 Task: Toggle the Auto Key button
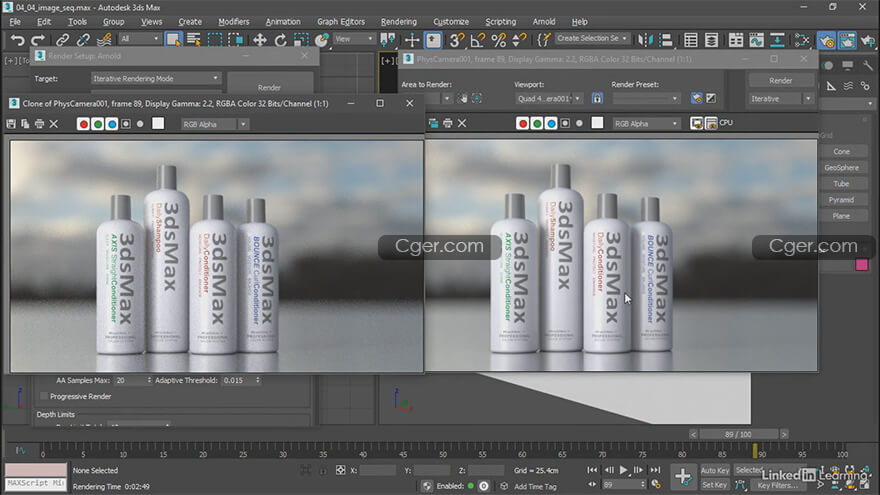pos(715,471)
